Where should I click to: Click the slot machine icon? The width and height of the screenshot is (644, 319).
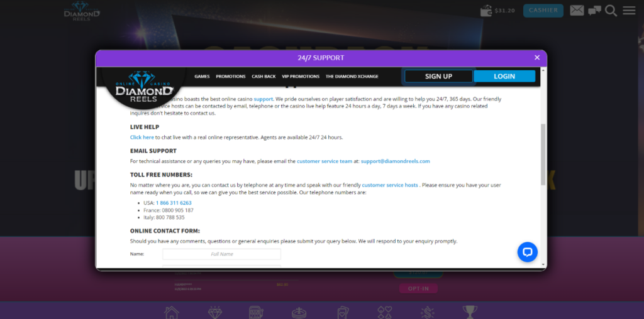coord(257,313)
